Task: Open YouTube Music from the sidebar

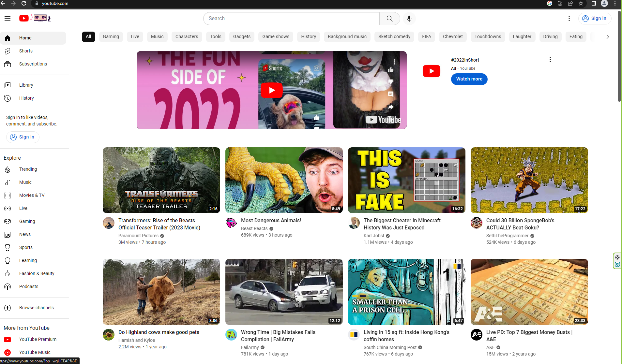Action: click(x=35, y=352)
